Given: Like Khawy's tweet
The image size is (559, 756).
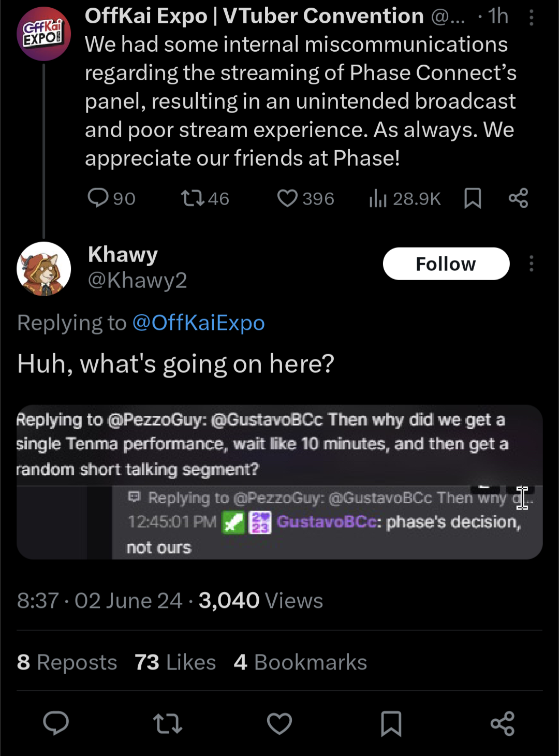Looking at the screenshot, I should click(279, 723).
